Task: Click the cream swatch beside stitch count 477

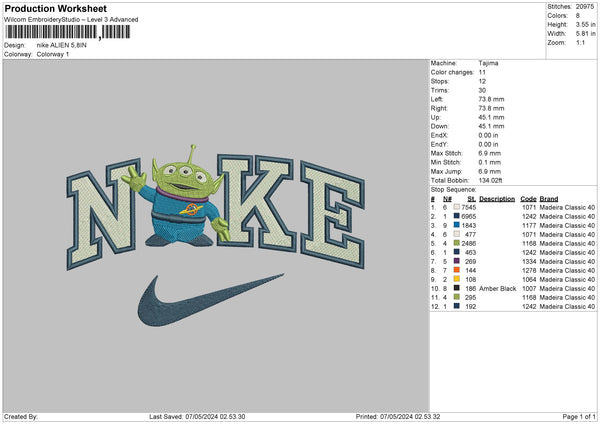Action: point(457,234)
